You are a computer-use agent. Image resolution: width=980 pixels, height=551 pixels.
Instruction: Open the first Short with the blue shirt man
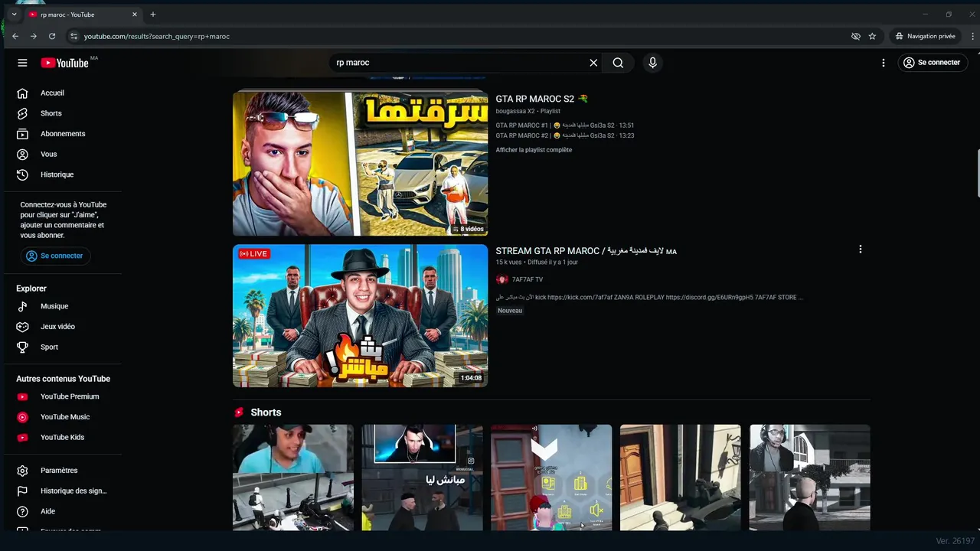click(293, 478)
